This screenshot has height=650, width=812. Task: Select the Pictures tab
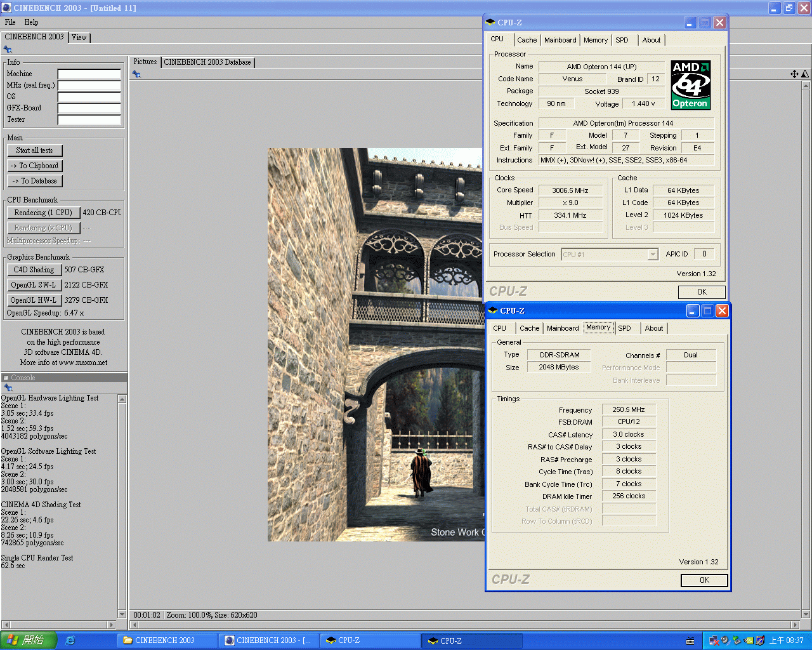point(145,62)
